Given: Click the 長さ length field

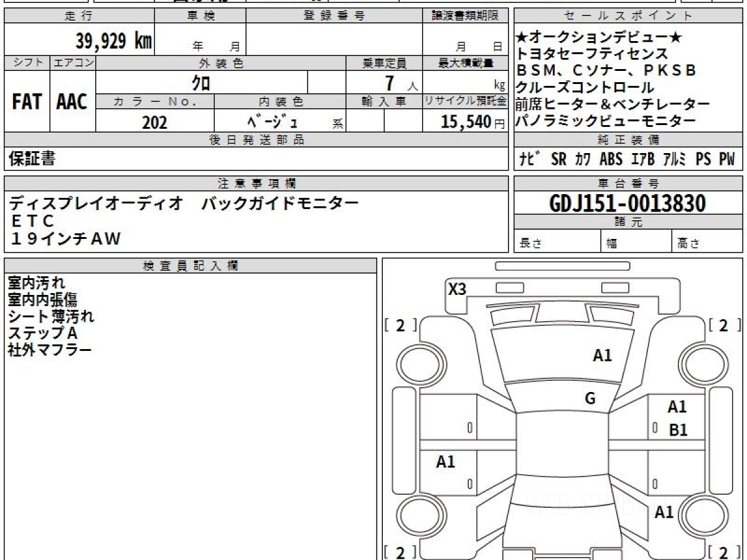Looking at the screenshot, I should 557,241.
